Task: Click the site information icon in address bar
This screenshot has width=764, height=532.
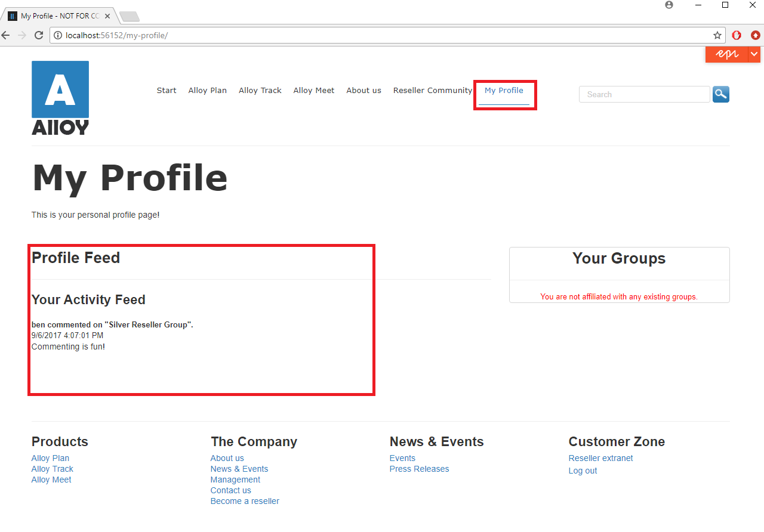Action: coord(57,35)
